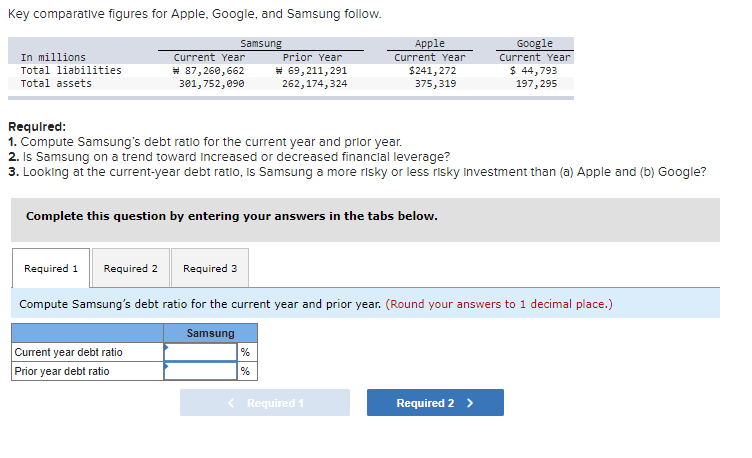This screenshot has width=752, height=458.
Task: Click the Samsung header in answer table
Action: [211, 333]
